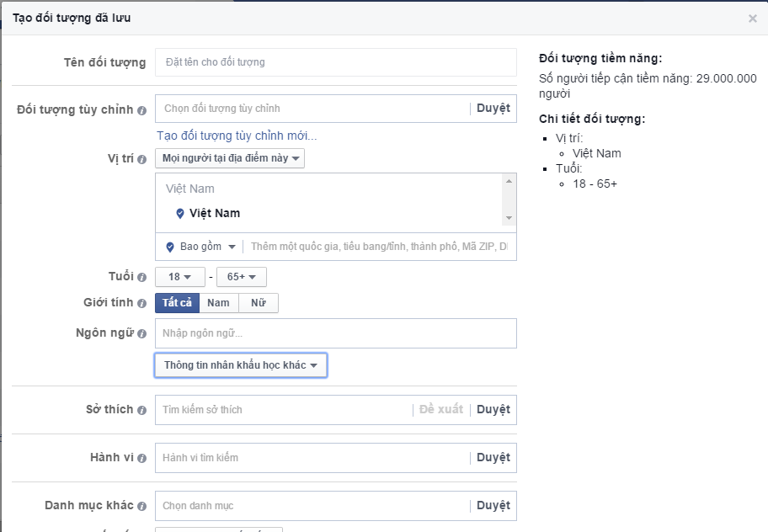Click info icon next to Ngôn ngữ
This screenshot has width=768, height=532.
click(141, 333)
